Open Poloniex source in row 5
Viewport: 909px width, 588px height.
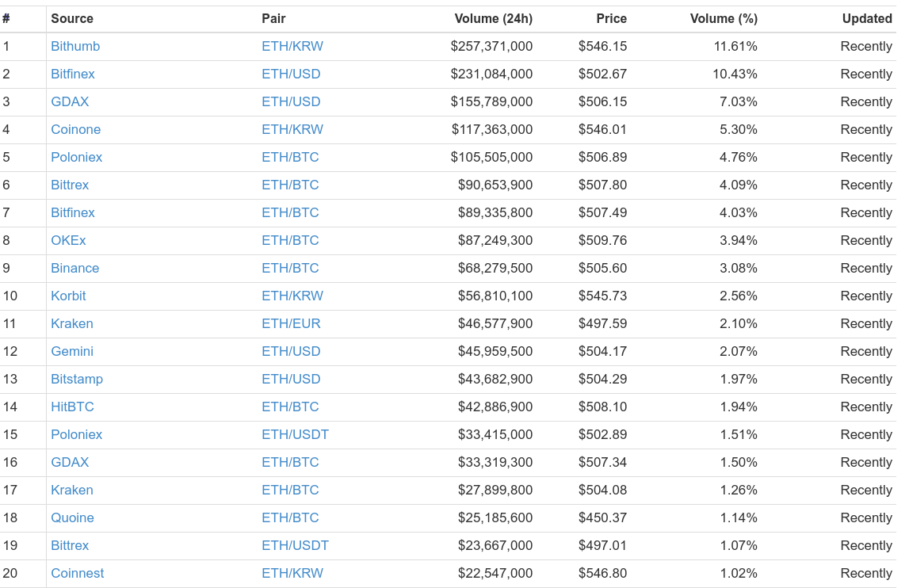coord(77,157)
